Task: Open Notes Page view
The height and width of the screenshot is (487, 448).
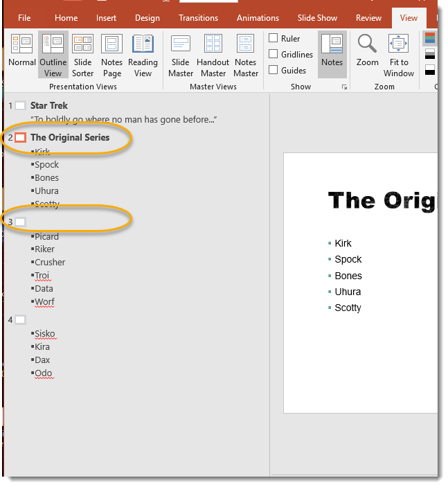Action: coord(111,54)
